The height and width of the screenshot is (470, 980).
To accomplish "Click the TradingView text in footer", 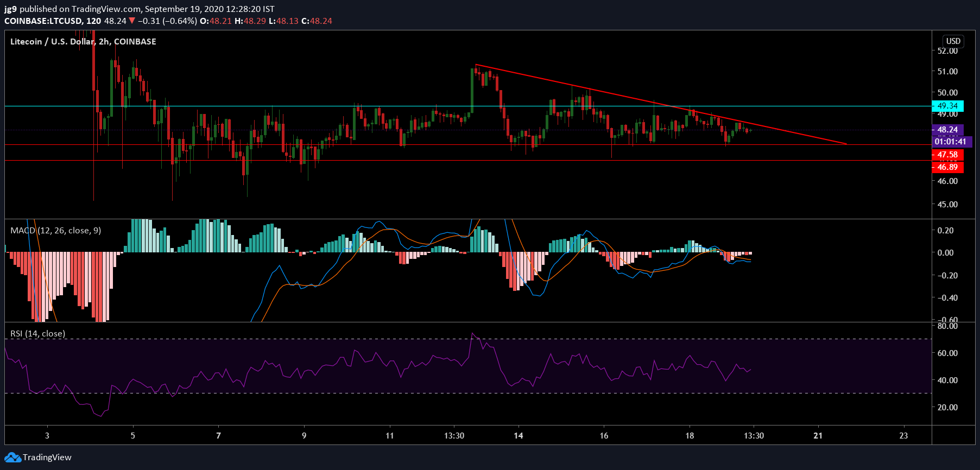I will pos(47,458).
